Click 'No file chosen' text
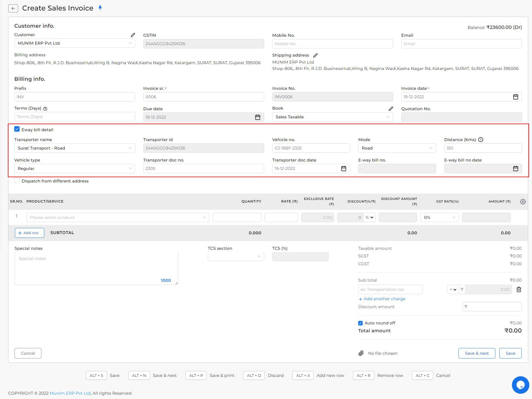 383,353
